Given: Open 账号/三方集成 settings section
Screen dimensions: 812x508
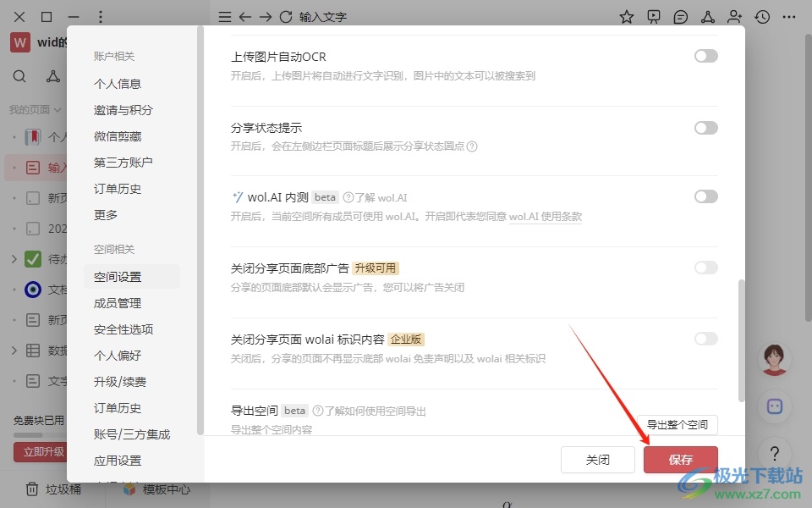Looking at the screenshot, I should coord(132,434).
